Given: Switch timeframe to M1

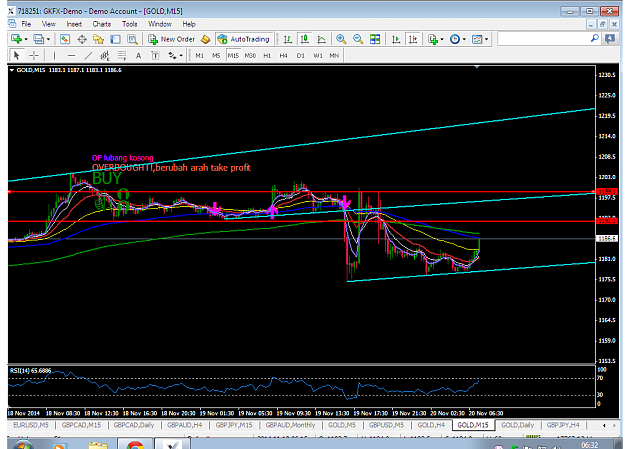Looking at the screenshot, I should click(x=199, y=55).
